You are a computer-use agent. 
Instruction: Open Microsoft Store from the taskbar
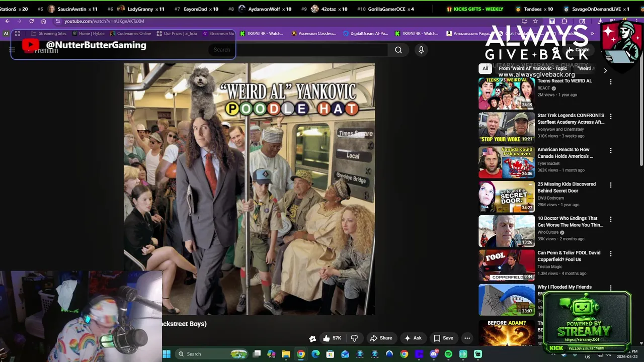point(330,354)
